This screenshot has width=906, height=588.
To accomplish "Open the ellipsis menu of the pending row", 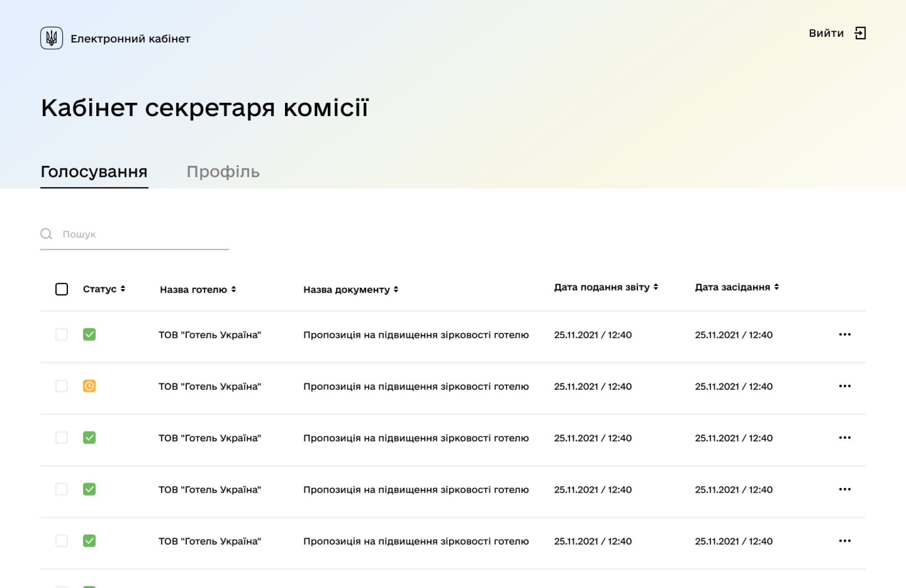I will [844, 386].
